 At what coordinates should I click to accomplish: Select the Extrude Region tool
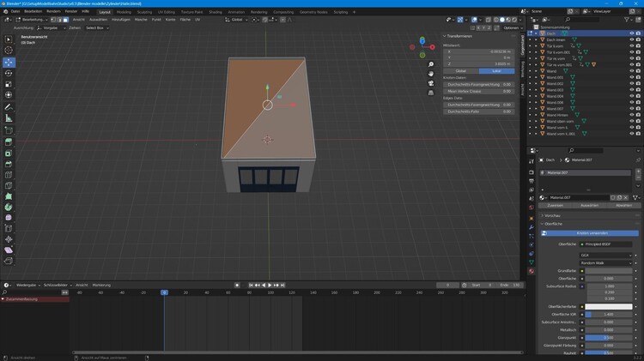(9, 141)
